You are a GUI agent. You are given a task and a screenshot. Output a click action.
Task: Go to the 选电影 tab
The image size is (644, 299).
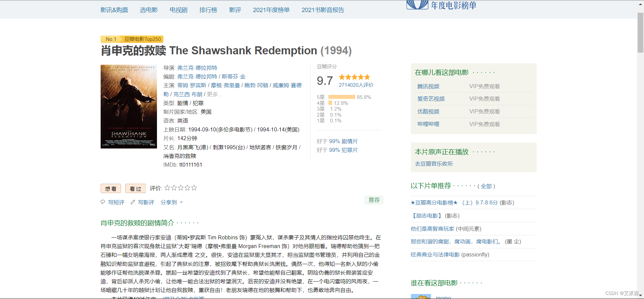(x=149, y=10)
